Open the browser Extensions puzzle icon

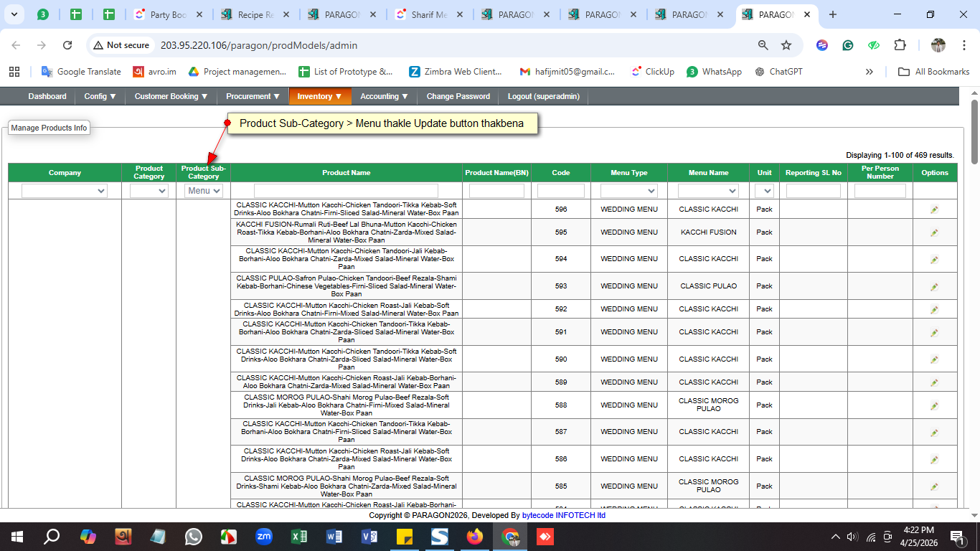pyautogui.click(x=900, y=45)
